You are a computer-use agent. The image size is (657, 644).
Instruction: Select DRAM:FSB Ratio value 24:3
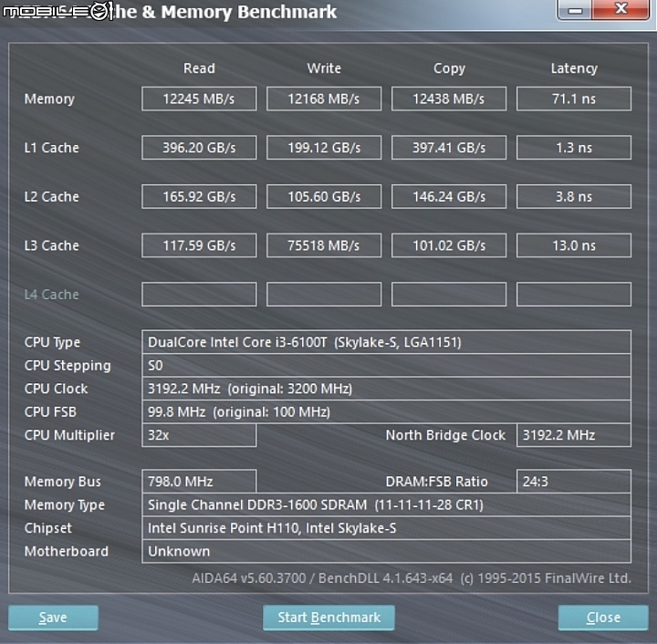click(x=574, y=482)
